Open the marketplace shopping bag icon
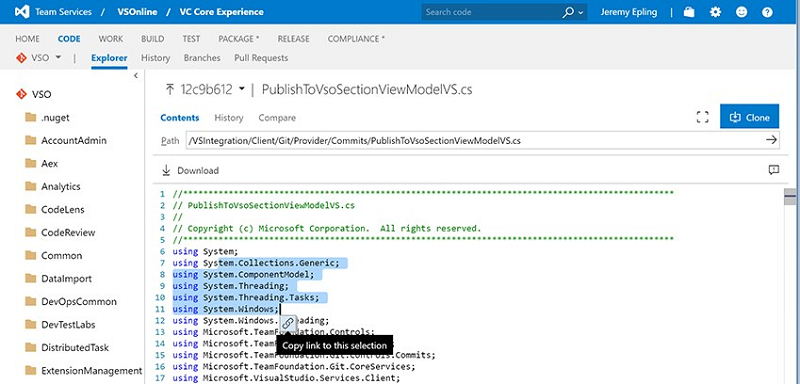The width and height of the screenshot is (800, 384). click(x=689, y=12)
